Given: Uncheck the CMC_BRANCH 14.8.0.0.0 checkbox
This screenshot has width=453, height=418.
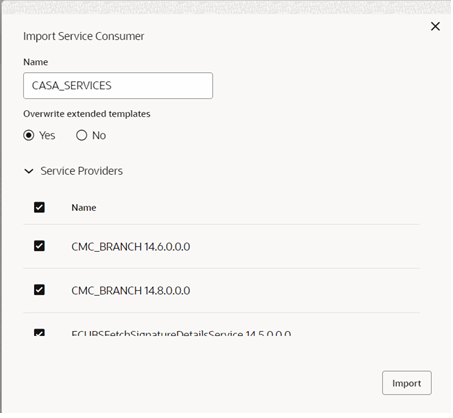Looking at the screenshot, I should (39, 290).
